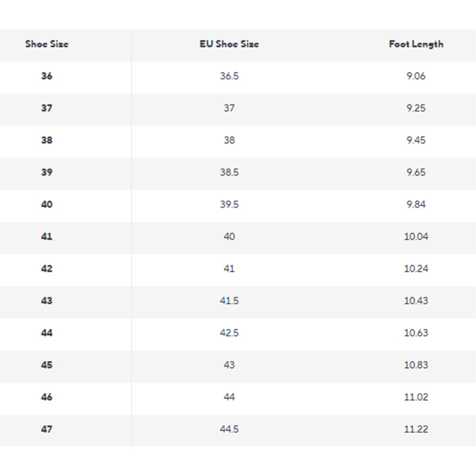This screenshot has width=476, height=476.
Task: Click EU size value 39.5
Action: [x=229, y=204]
